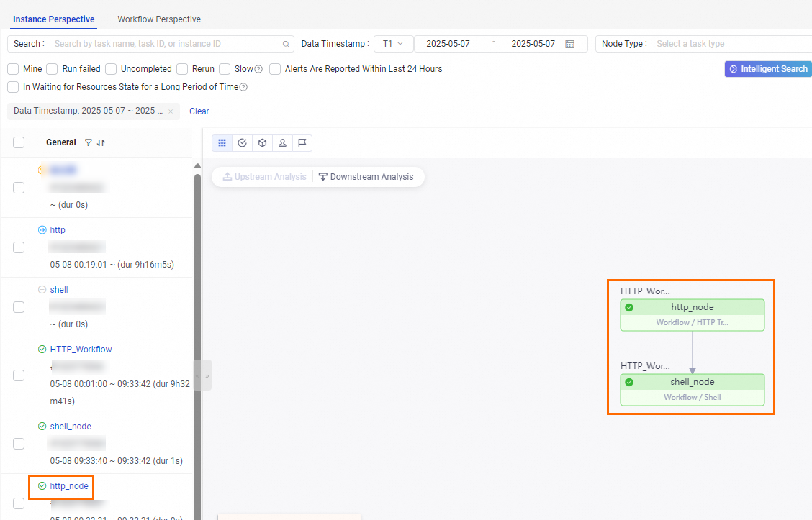Enable the Slow filter checkbox
Image resolution: width=812 pixels, height=520 pixels.
click(224, 69)
